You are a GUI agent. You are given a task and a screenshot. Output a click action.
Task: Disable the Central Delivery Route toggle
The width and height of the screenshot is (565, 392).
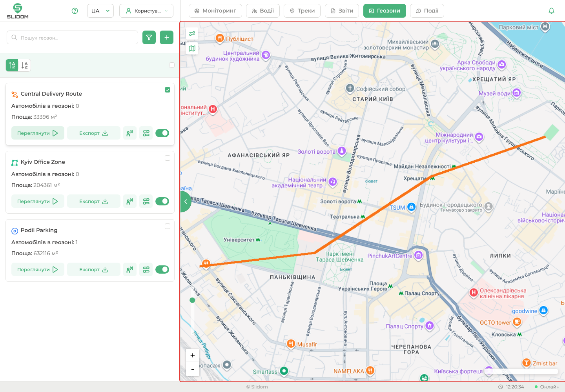click(162, 133)
